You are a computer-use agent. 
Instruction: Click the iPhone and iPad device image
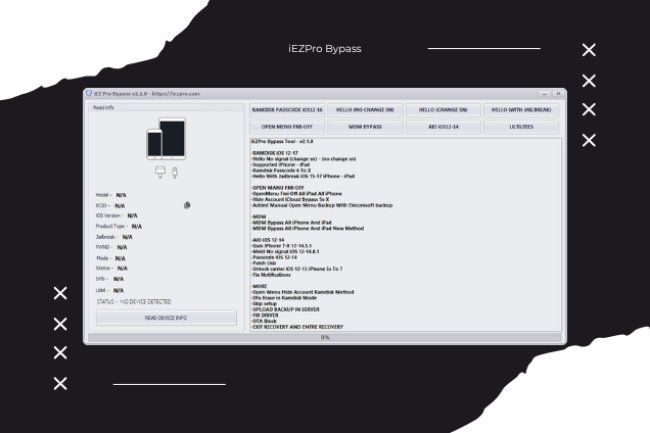166,139
